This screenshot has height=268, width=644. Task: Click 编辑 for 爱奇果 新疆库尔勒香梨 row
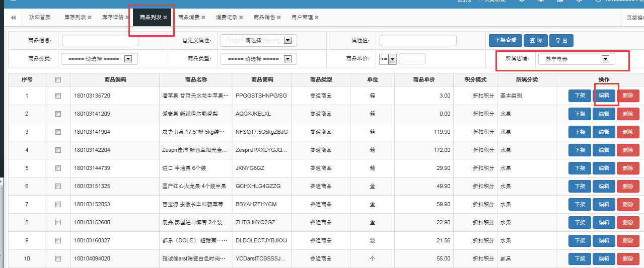coord(604,114)
